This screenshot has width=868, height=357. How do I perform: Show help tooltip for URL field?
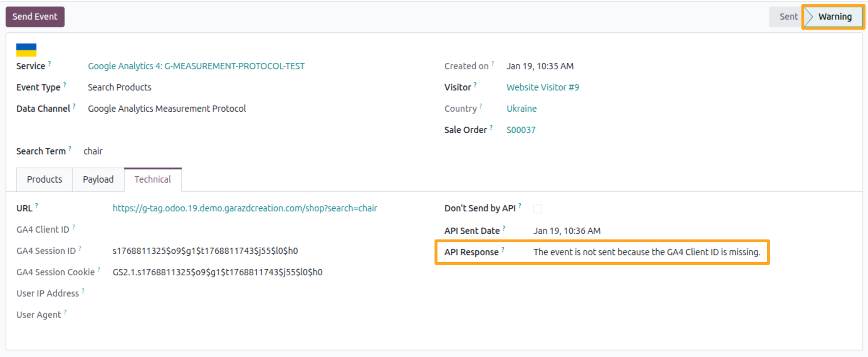[x=37, y=206]
